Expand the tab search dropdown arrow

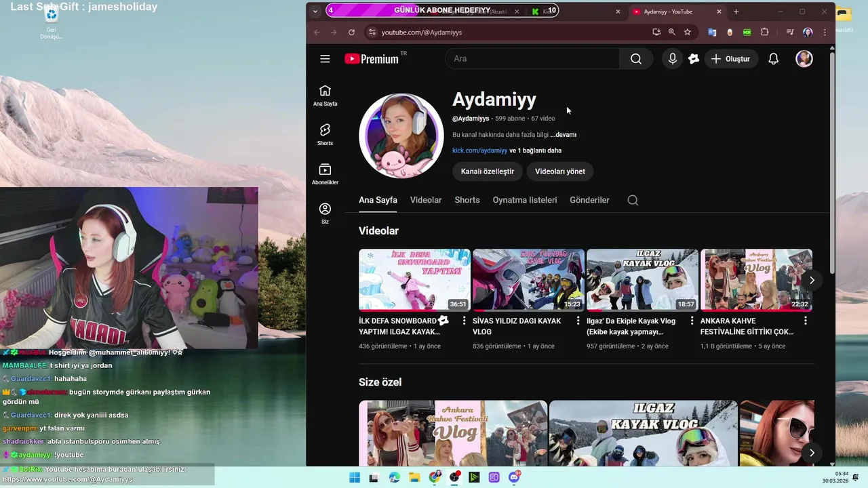[x=315, y=12]
